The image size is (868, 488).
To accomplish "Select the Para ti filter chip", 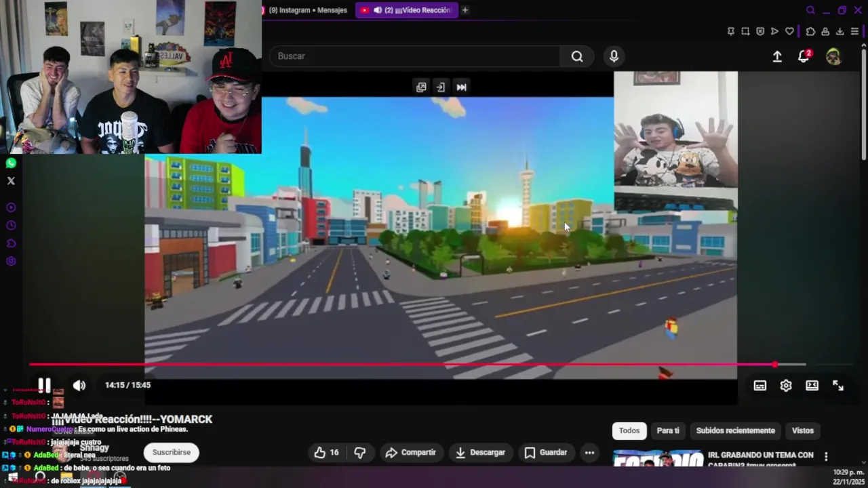I will point(668,430).
